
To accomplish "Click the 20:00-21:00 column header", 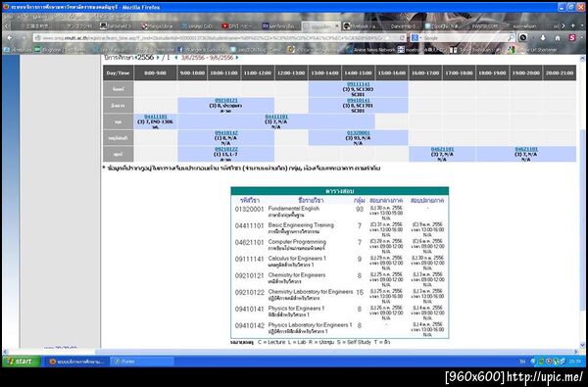I will [560, 73].
